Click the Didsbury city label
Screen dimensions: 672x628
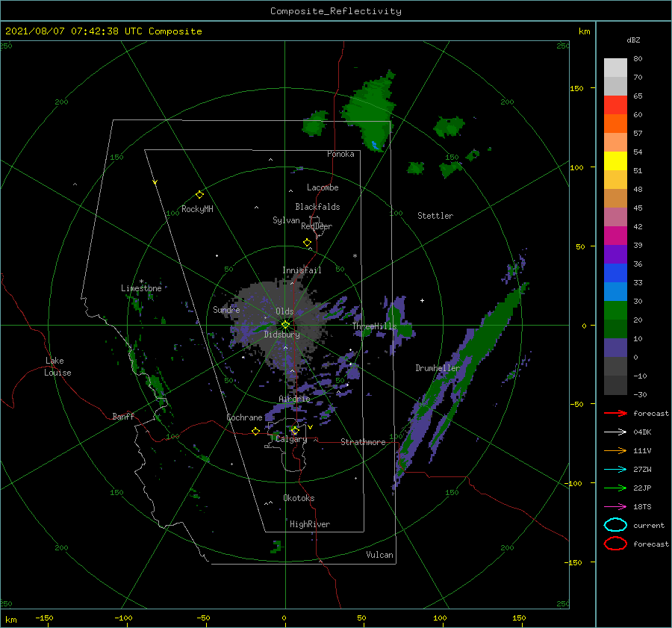281,335
